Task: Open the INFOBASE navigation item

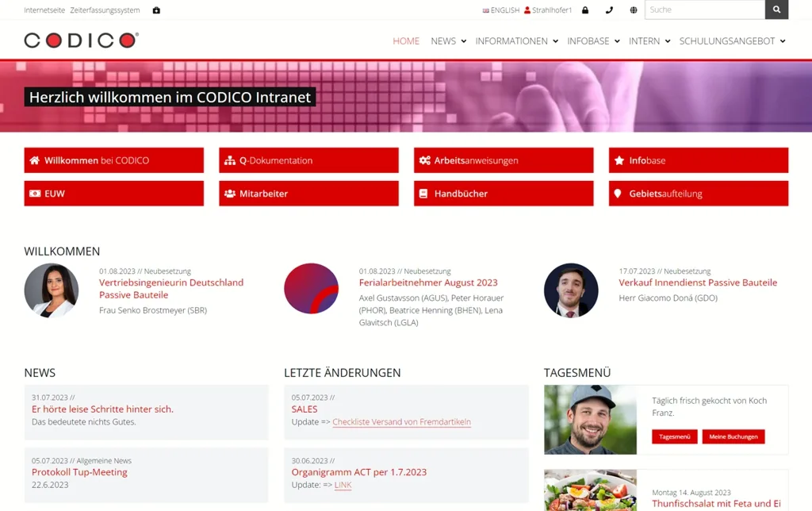Action: pyautogui.click(x=588, y=41)
